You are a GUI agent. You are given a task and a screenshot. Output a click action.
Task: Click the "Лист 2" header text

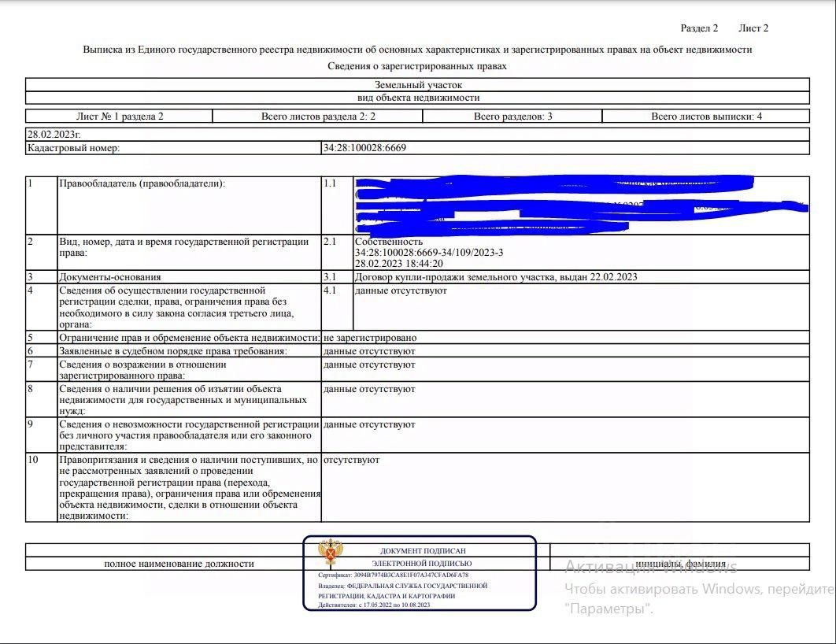[753, 28]
